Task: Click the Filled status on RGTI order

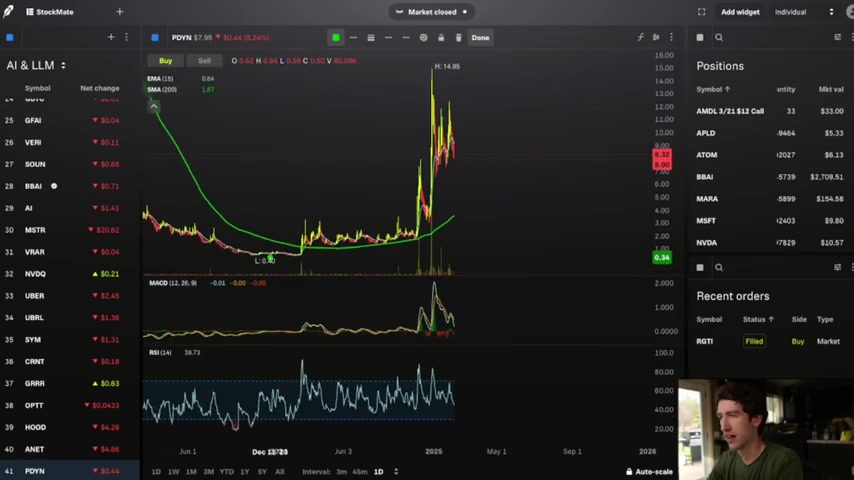Action: pyautogui.click(x=754, y=341)
